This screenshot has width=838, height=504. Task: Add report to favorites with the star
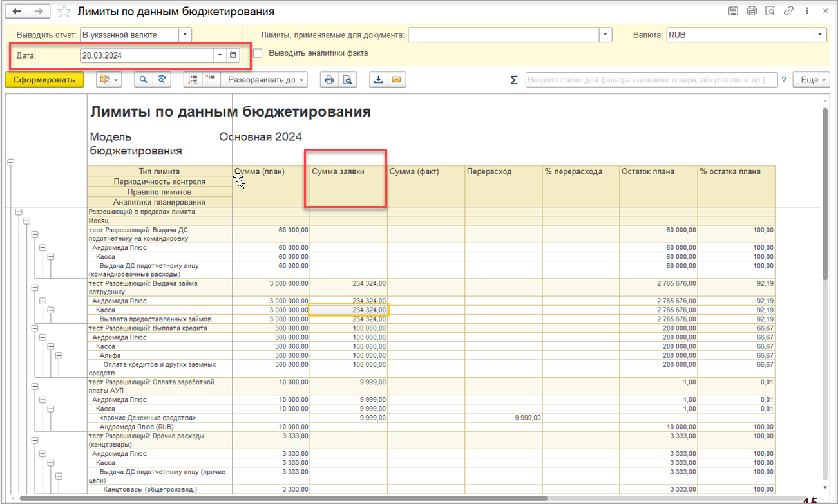(64, 12)
